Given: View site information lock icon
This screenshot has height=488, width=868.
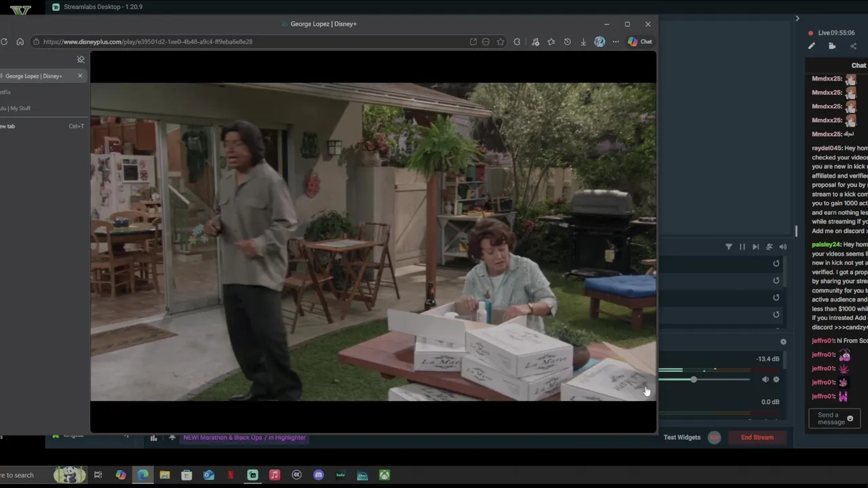Looking at the screenshot, I should point(35,41).
